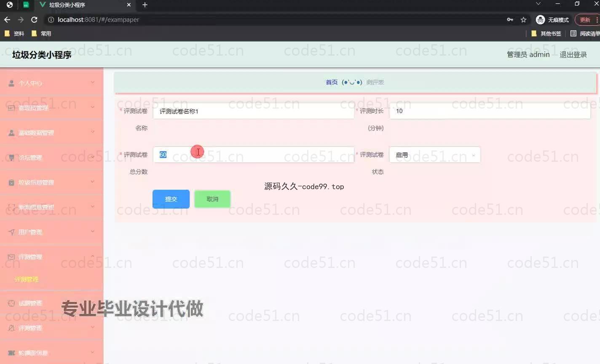The height and width of the screenshot is (364, 600).
Task: View site info icon beside localhost URL
Action: (51, 20)
